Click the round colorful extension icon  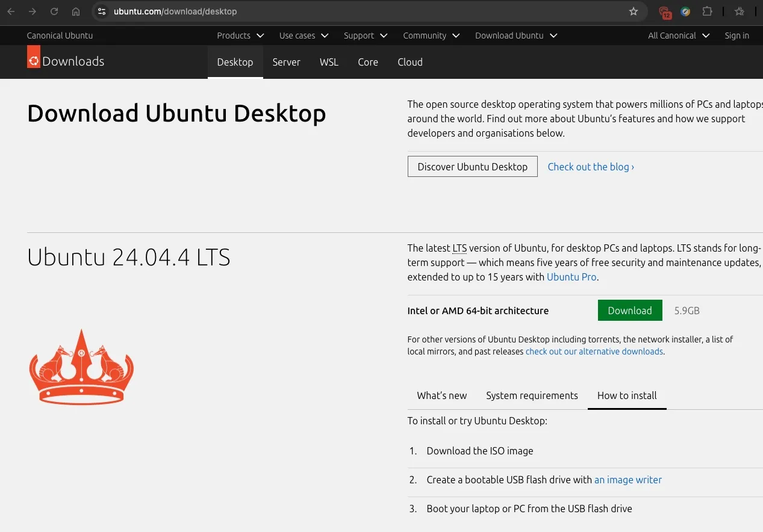point(685,11)
